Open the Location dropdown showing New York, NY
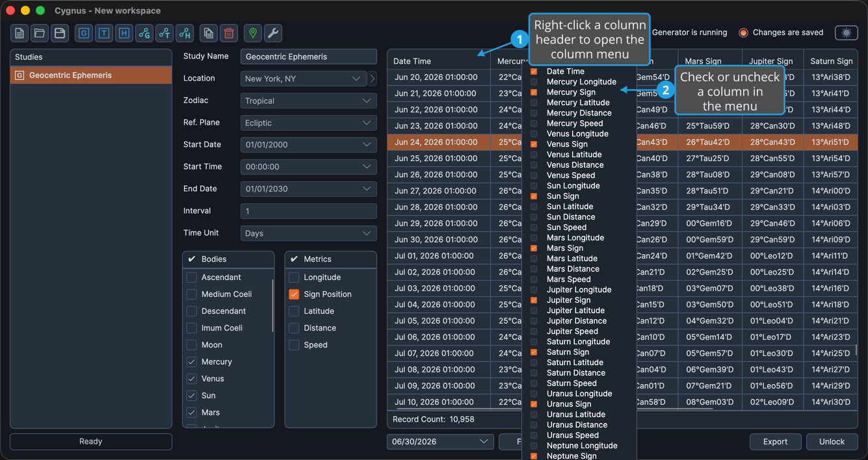The image size is (868, 460). pos(303,79)
